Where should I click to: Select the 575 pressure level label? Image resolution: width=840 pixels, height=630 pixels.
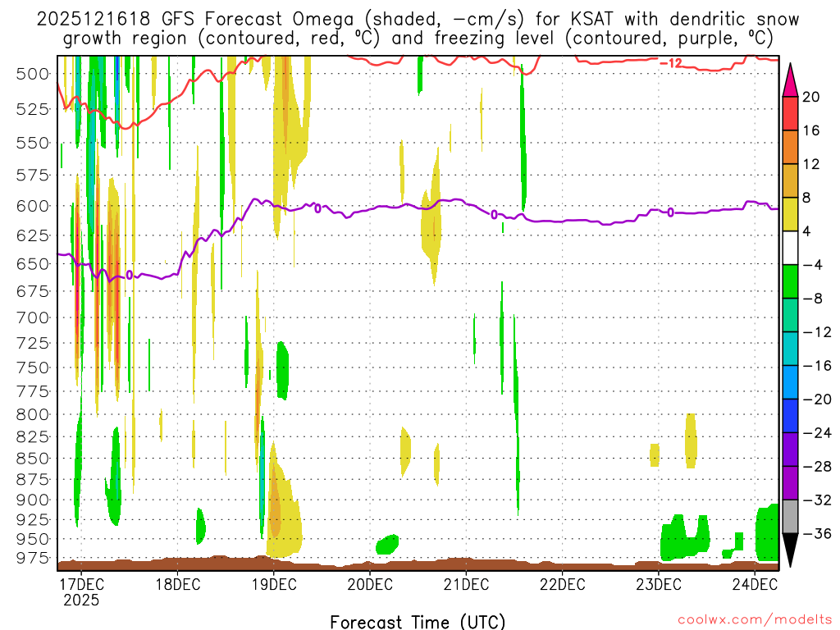[x=33, y=176]
